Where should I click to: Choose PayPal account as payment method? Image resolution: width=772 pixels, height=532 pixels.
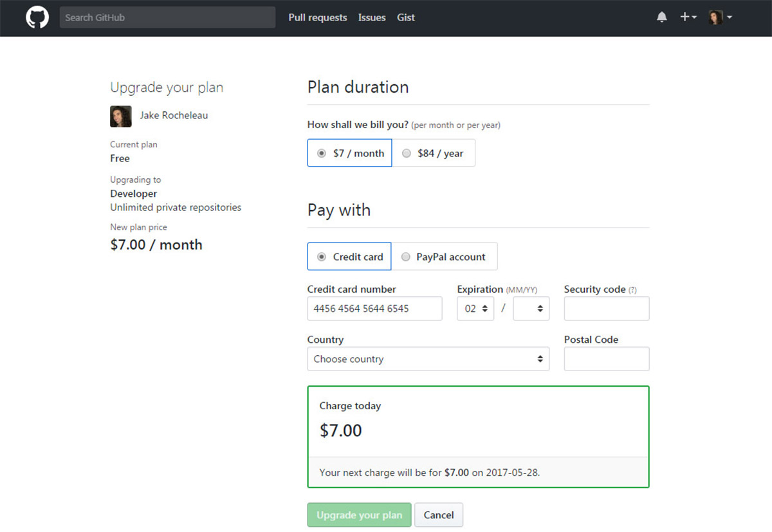tap(444, 257)
